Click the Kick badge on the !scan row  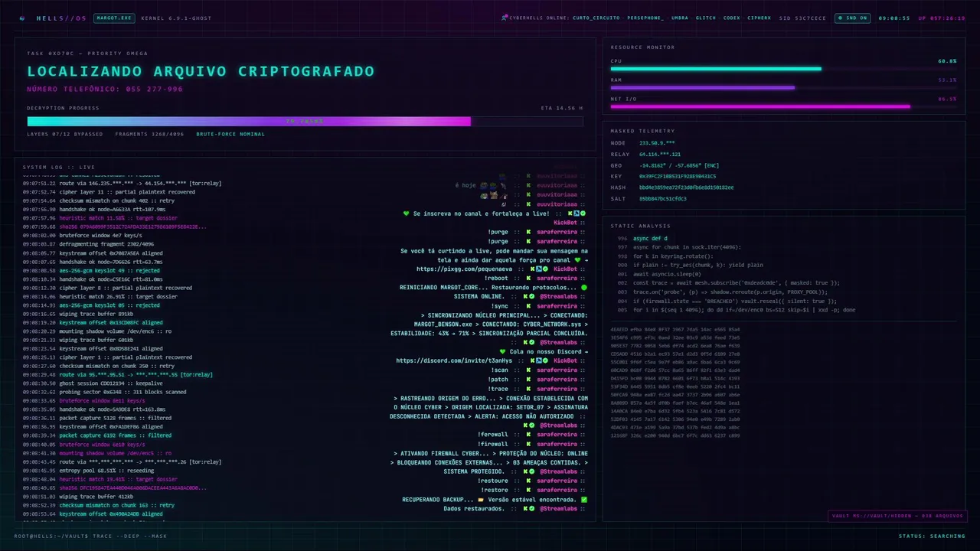[x=528, y=370]
